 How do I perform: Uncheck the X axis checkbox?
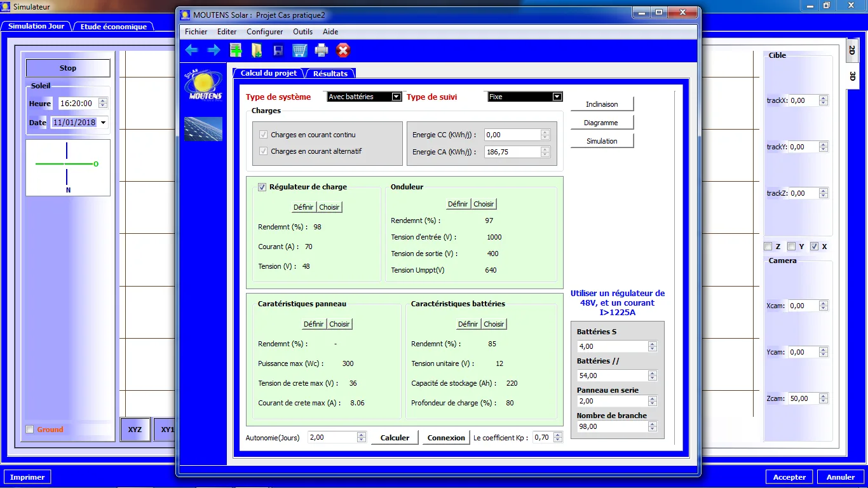tap(814, 247)
